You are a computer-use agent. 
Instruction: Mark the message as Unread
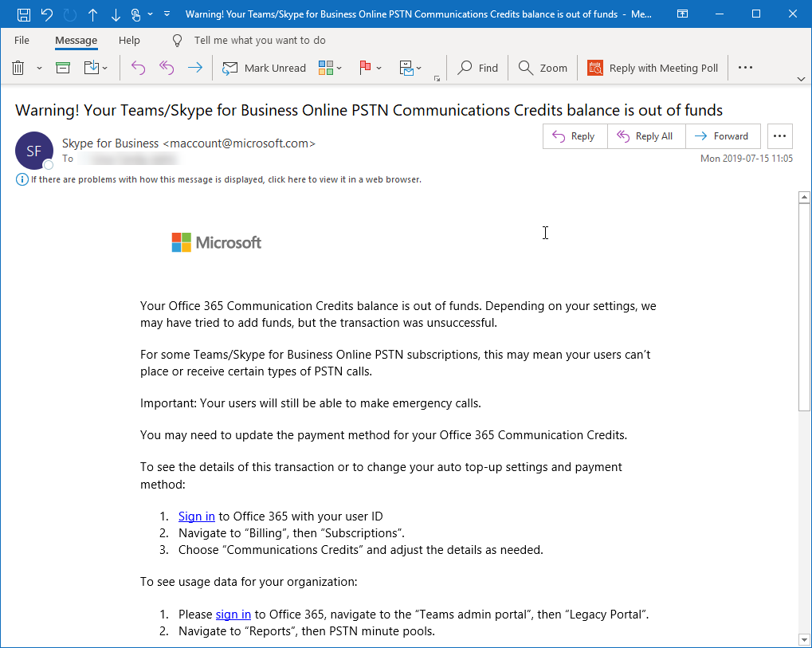(x=264, y=68)
